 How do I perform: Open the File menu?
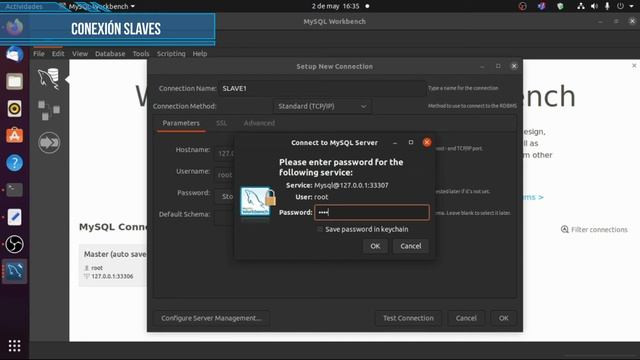coord(39,53)
